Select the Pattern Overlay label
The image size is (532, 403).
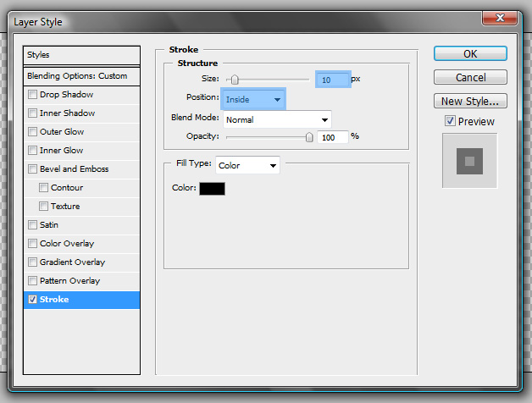70,281
